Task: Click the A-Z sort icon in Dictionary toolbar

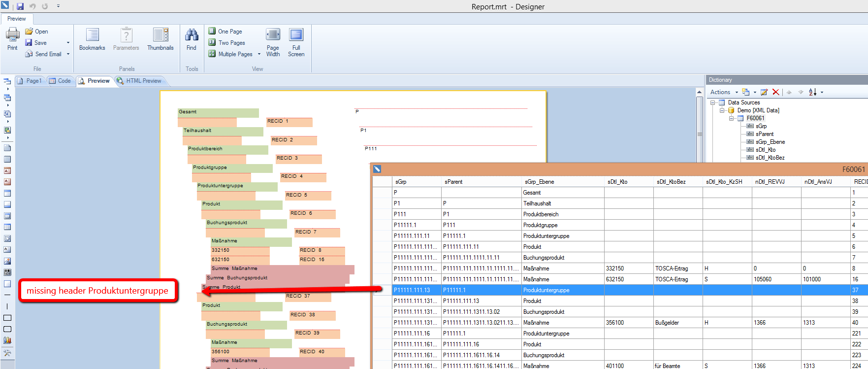Action: (813, 92)
